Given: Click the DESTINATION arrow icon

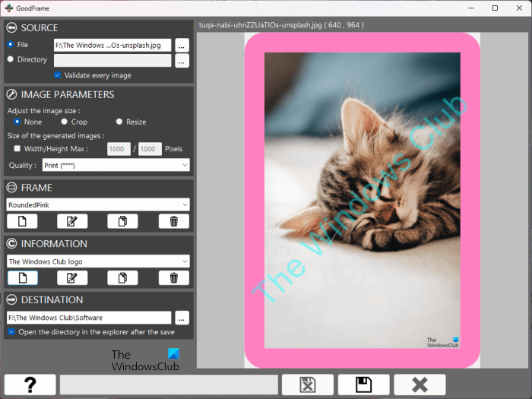Looking at the screenshot, I should pyautogui.click(x=11, y=299).
